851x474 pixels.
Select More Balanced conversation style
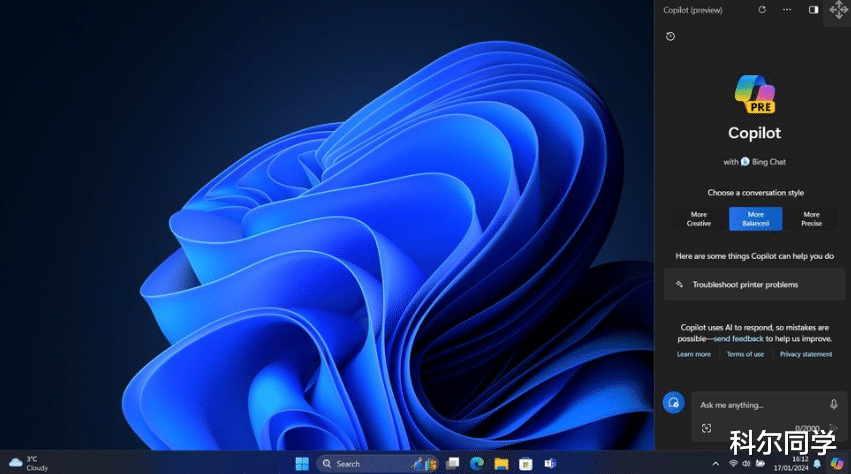click(755, 219)
